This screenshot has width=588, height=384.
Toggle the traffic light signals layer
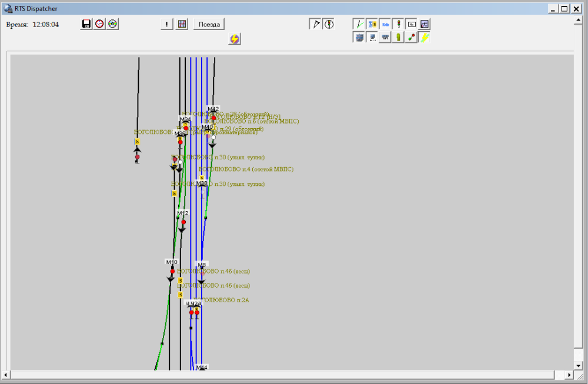398,24
